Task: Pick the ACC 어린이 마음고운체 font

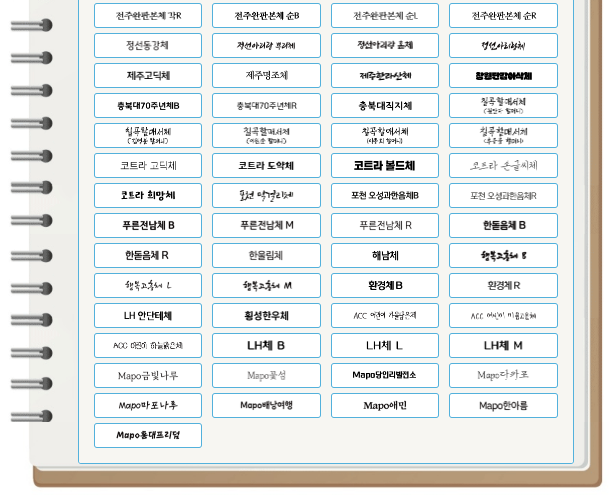Action: (x=503, y=316)
